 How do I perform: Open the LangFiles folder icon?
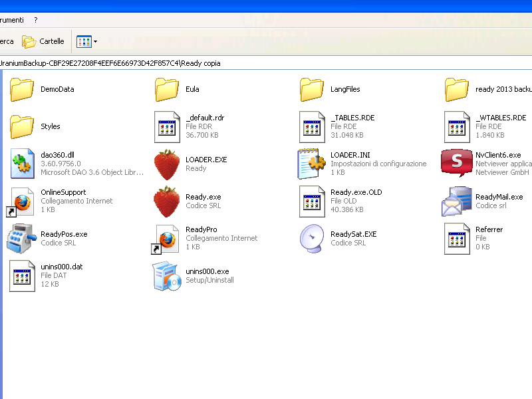coord(312,89)
